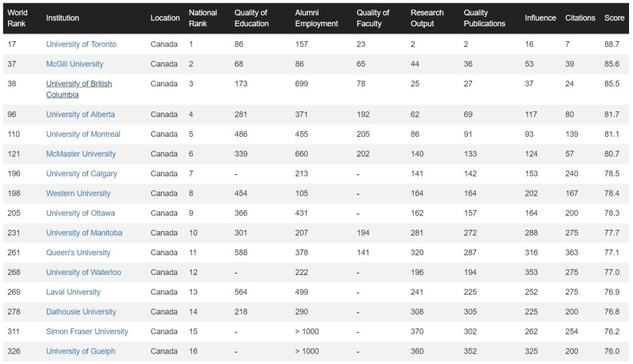Select the Quality of Education column header
The height and width of the screenshot is (364, 633).
point(252,18)
